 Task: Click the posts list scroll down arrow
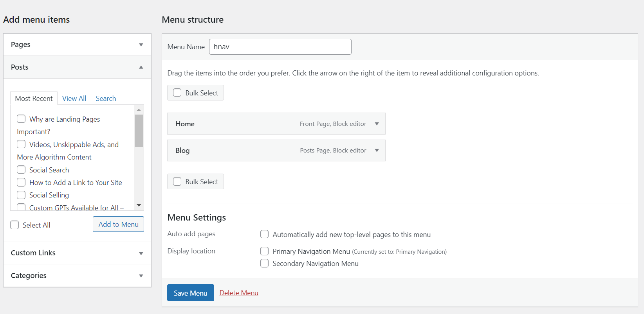[x=139, y=205]
